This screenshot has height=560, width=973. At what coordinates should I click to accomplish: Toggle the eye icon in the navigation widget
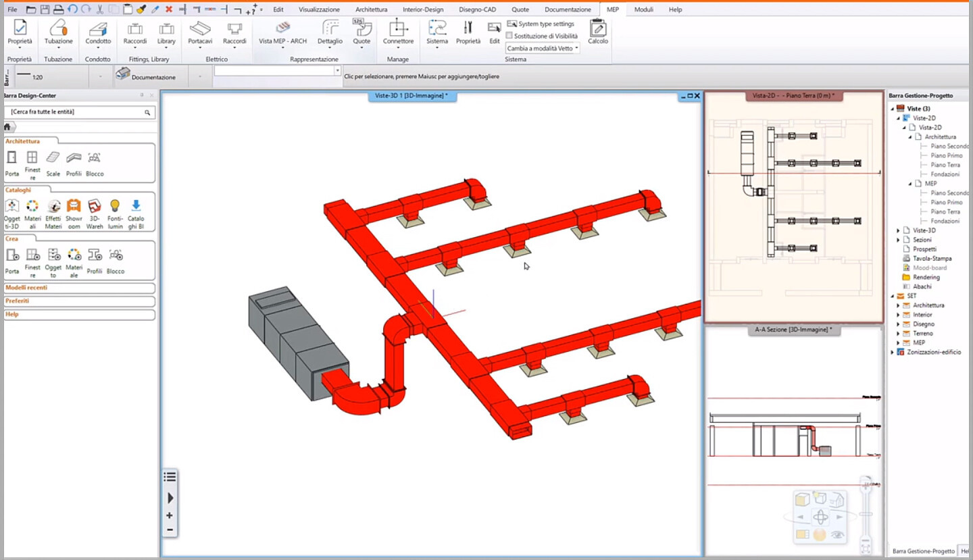click(x=839, y=534)
